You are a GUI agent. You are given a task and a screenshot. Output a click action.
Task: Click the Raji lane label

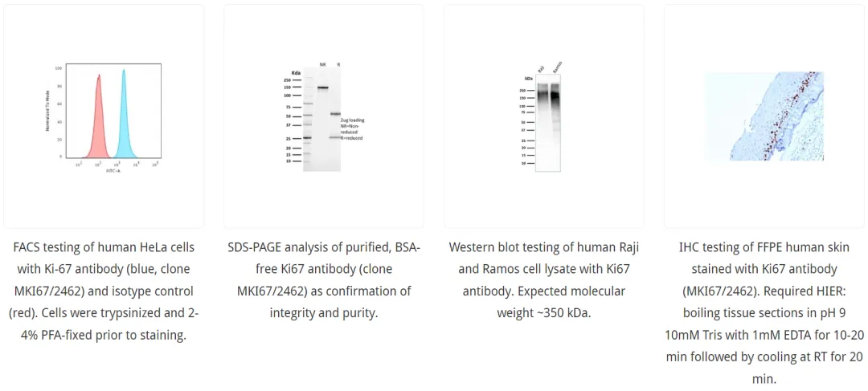tap(541, 68)
